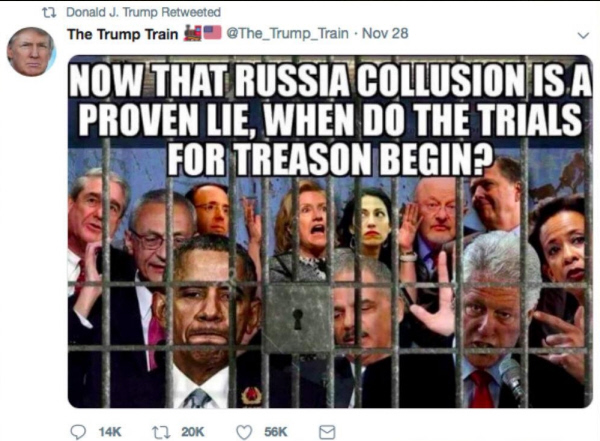Click the @The_Trump_Train handle
This screenshot has height=441, width=600.
(x=288, y=33)
